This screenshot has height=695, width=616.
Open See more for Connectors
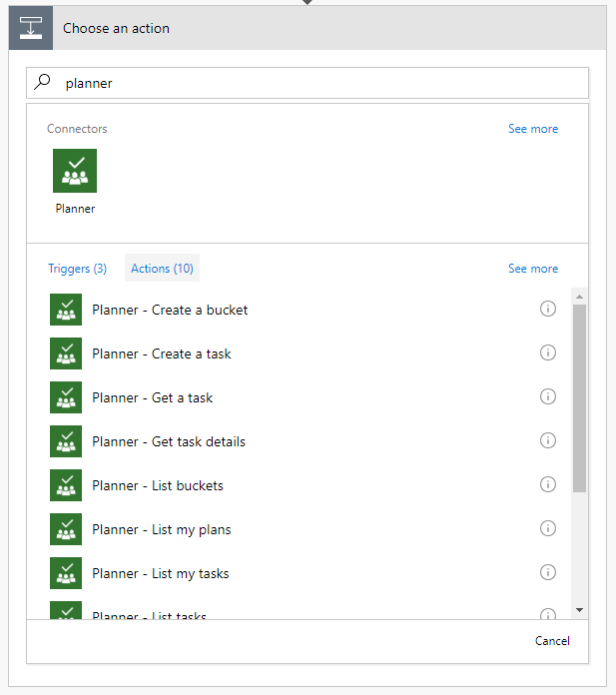tap(533, 129)
